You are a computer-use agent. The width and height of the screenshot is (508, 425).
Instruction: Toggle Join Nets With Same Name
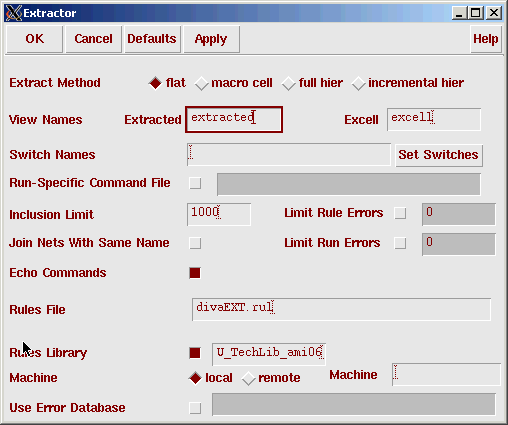[x=195, y=243]
